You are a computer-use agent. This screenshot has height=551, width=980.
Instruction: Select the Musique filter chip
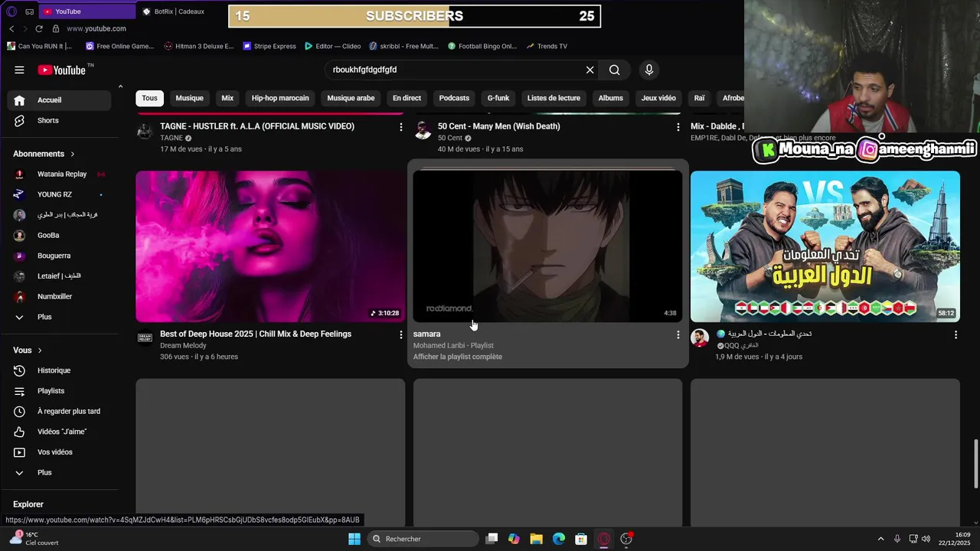pos(189,98)
